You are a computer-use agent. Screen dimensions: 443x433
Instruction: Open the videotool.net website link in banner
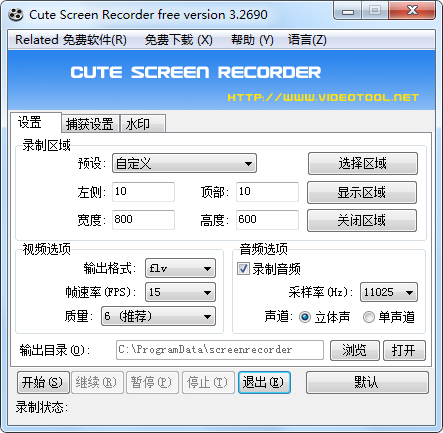pos(323,97)
